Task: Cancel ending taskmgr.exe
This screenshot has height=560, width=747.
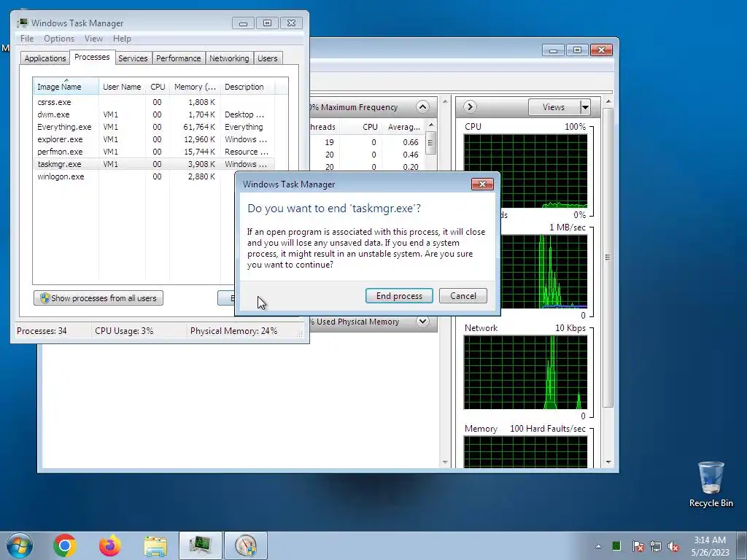Action: point(463,296)
